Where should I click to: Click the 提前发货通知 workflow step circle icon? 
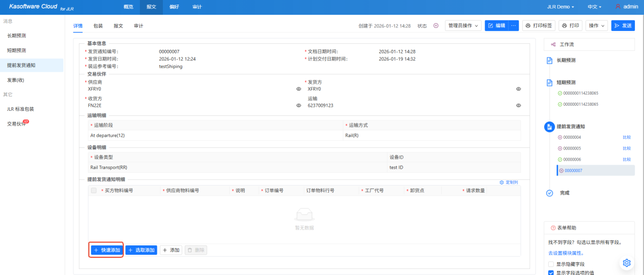coord(549,127)
